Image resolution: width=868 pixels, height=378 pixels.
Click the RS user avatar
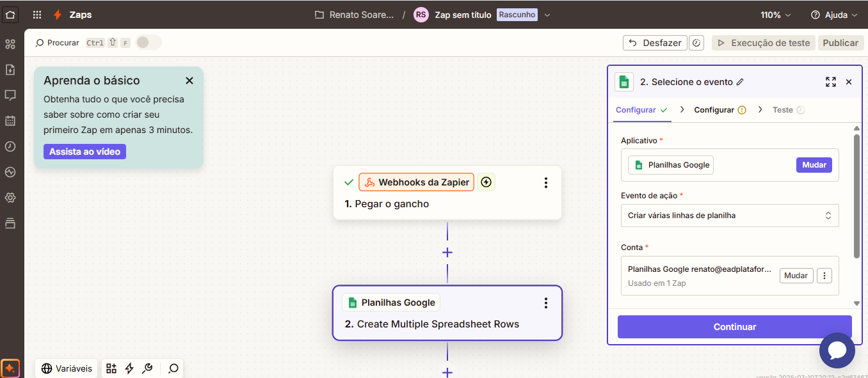click(x=421, y=15)
